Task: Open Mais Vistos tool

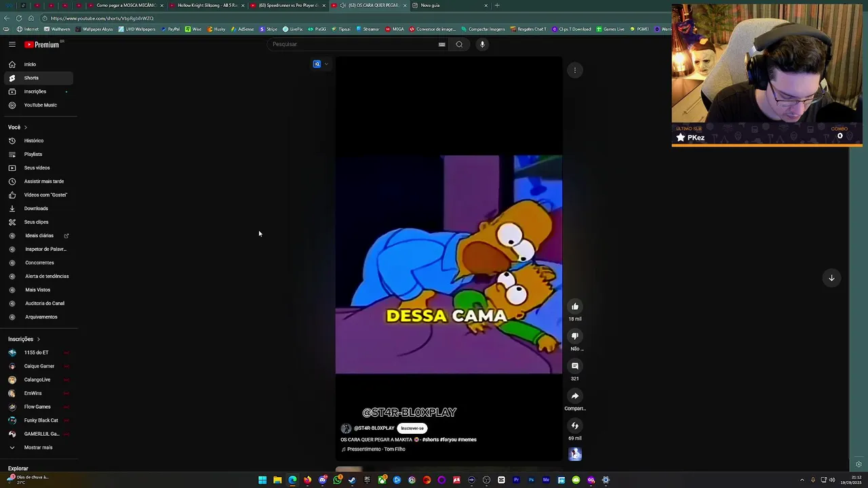Action: coord(39,290)
